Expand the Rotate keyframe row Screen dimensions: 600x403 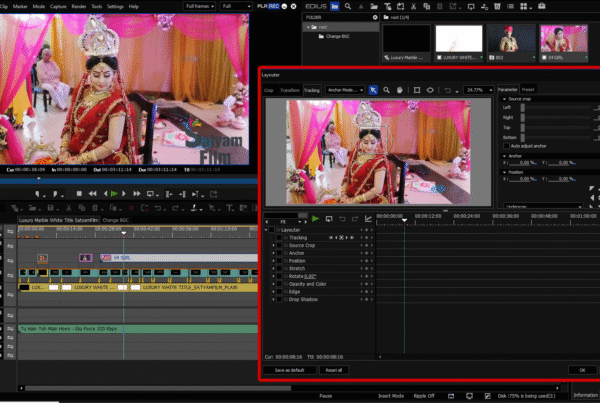click(x=273, y=276)
